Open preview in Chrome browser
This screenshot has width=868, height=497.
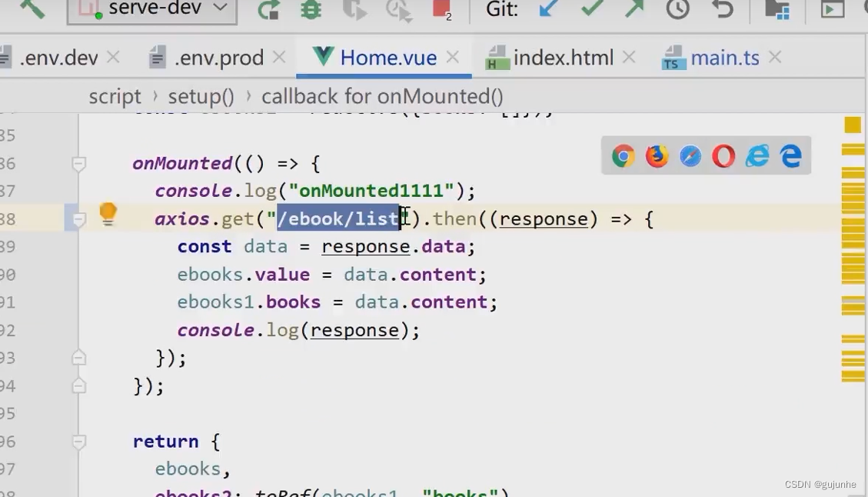point(623,157)
